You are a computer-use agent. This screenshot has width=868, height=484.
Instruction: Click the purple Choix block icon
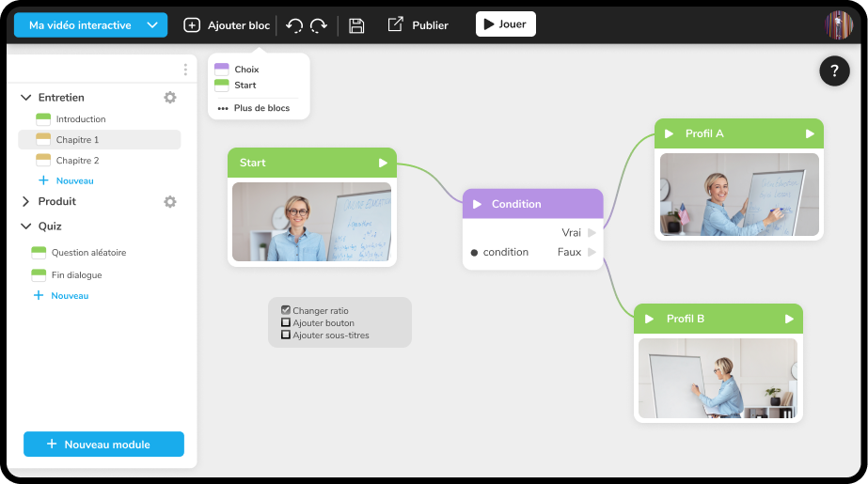pyautogui.click(x=221, y=70)
